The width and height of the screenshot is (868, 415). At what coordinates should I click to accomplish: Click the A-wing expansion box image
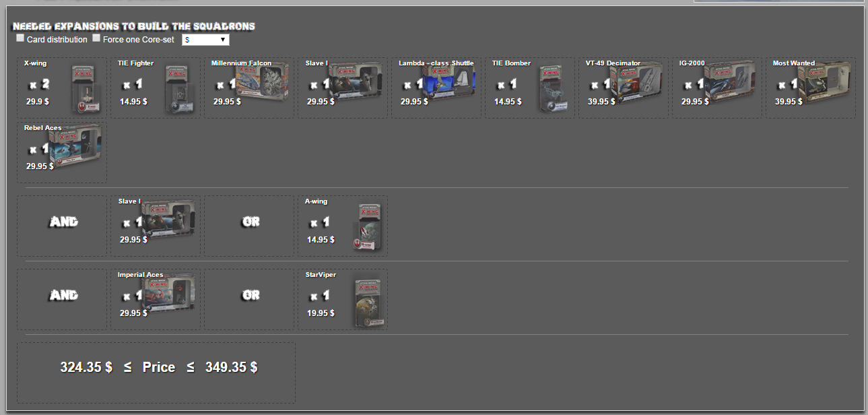click(x=367, y=227)
